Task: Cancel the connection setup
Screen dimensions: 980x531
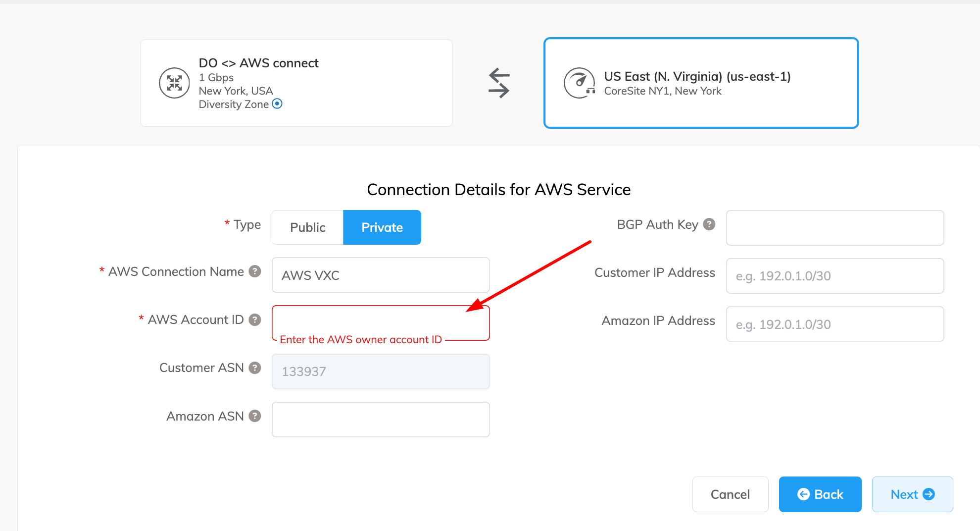Action: (730, 494)
